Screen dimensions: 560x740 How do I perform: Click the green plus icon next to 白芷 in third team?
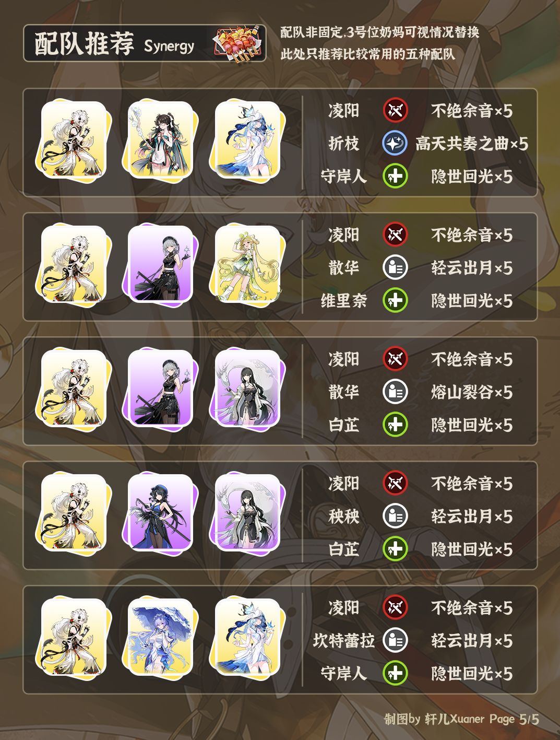click(x=395, y=425)
